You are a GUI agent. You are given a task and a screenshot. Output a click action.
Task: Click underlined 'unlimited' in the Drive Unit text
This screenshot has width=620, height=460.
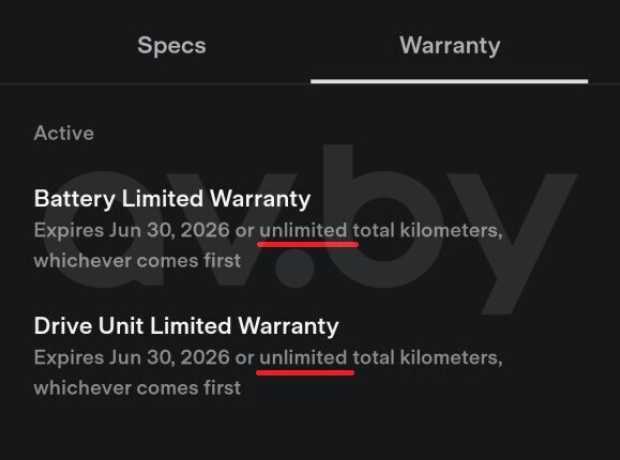303,358
